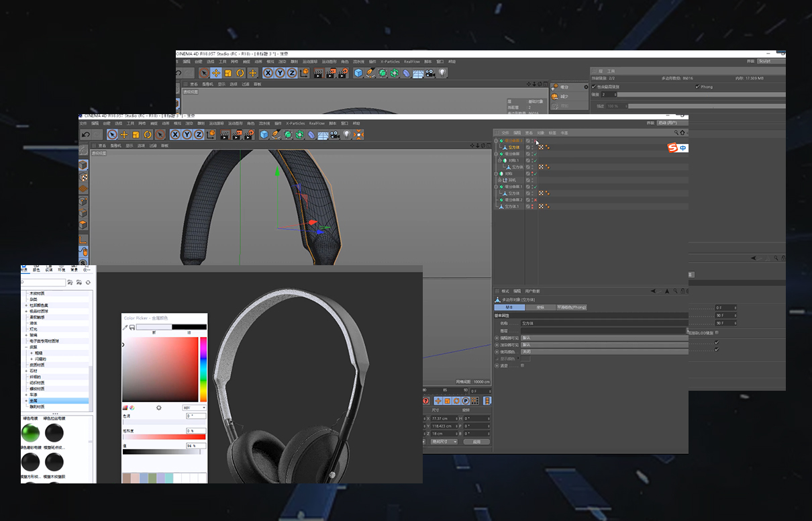This screenshot has height=521, width=812.
Task: Open coordinate system icon in middle window toolbar
Action: point(211,134)
